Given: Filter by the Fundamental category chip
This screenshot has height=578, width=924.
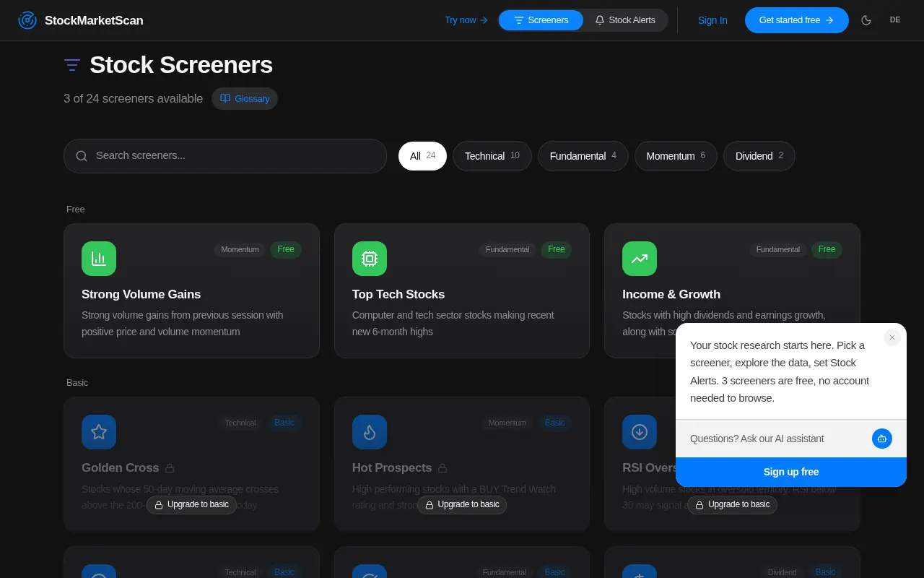Looking at the screenshot, I should point(583,156).
